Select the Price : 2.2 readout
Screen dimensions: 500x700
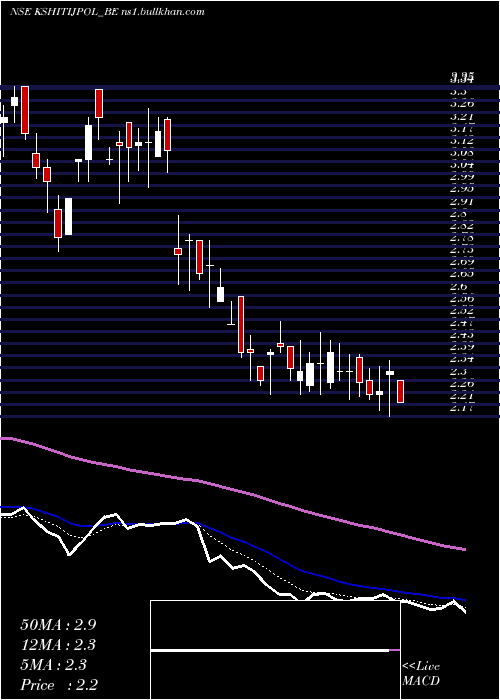click(x=59, y=685)
